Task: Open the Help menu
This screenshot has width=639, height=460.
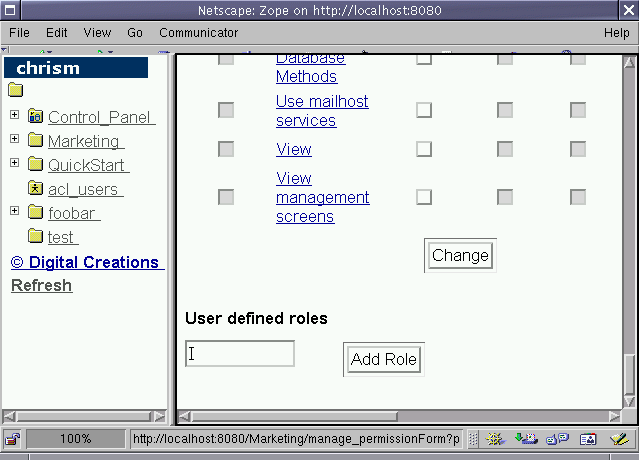Action: [x=616, y=33]
